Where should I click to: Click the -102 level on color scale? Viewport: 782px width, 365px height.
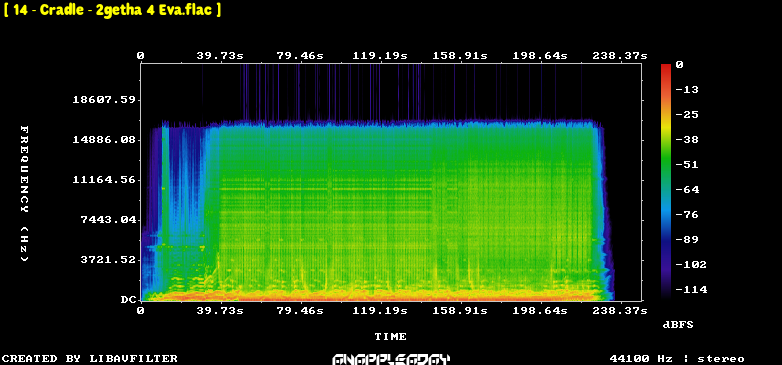coord(691,264)
